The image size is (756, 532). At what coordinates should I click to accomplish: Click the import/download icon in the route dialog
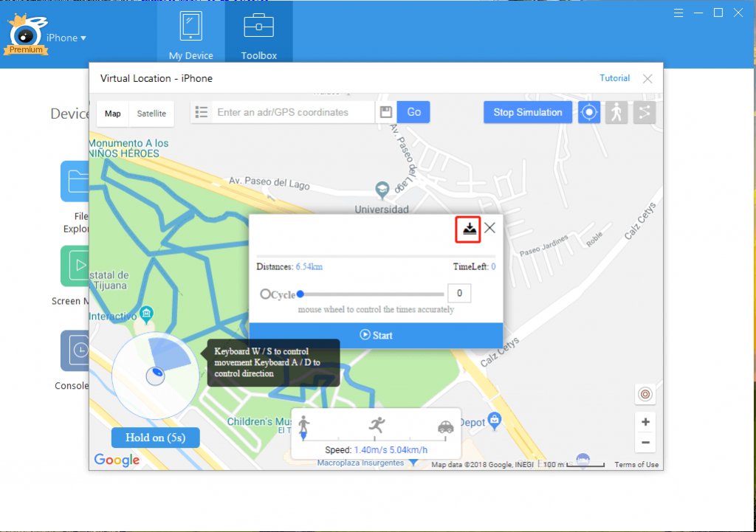click(x=468, y=229)
